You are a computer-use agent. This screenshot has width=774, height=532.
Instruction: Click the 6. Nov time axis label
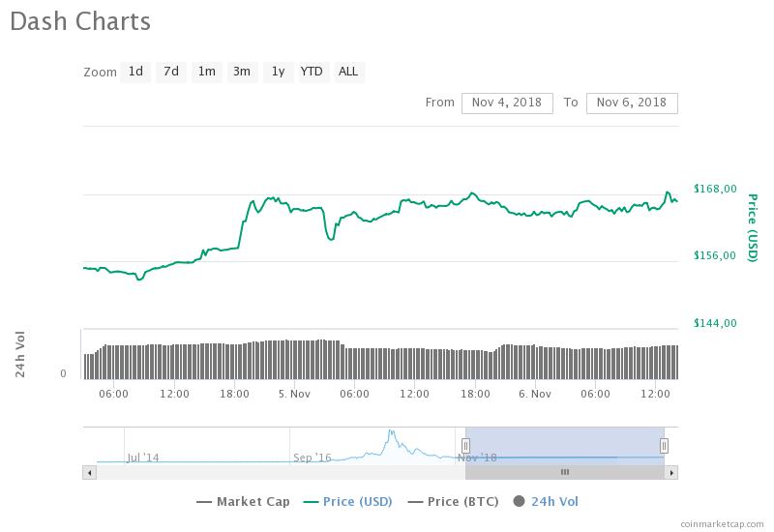(535, 395)
